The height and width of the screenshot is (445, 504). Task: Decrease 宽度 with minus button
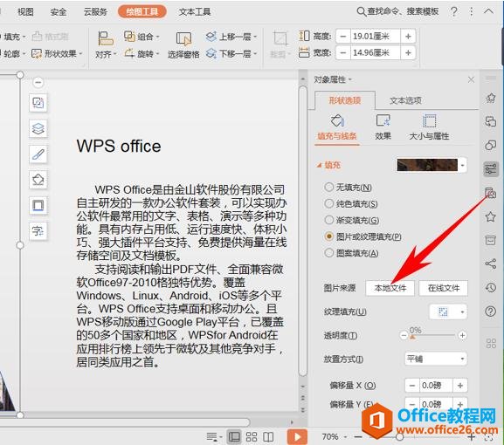[343, 52]
